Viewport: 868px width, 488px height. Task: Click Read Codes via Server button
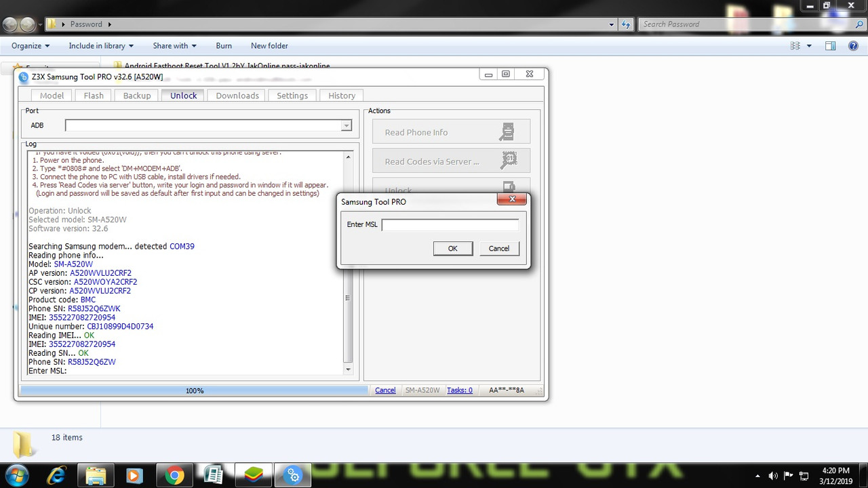pyautogui.click(x=451, y=161)
